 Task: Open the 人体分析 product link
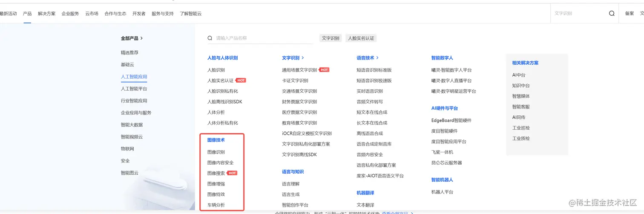pos(216,112)
